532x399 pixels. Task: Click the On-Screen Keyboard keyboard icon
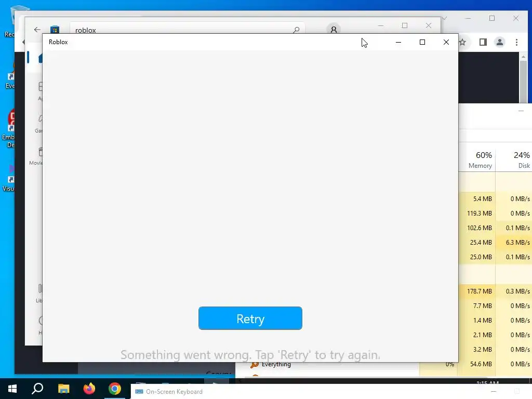(139, 392)
